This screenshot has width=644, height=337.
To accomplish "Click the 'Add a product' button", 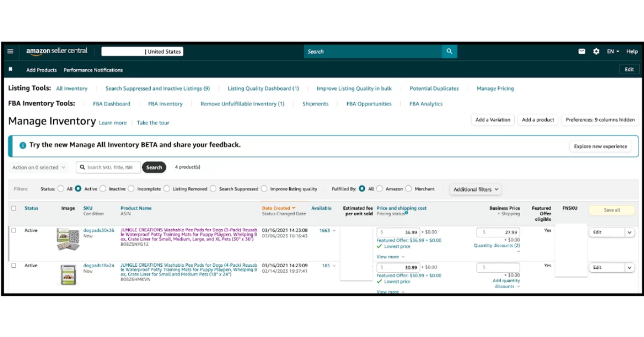I will coord(538,120).
